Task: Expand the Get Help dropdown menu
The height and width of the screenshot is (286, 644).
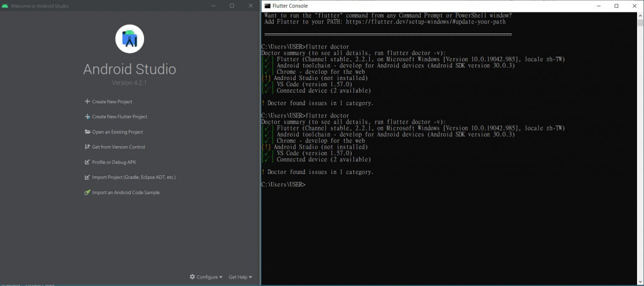Action: click(240, 277)
